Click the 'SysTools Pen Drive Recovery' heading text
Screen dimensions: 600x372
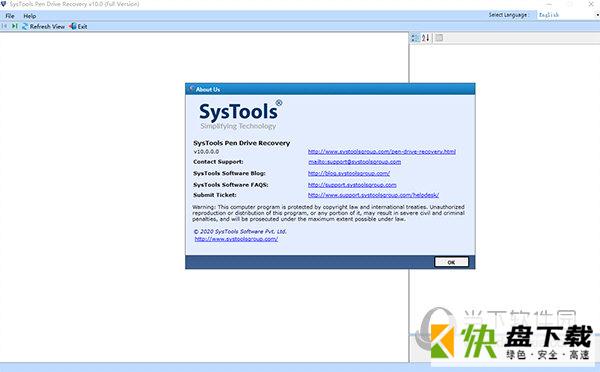tap(241, 143)
